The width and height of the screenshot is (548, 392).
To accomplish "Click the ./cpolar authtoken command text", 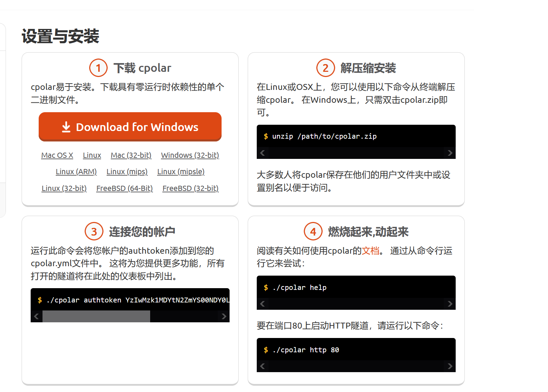I will click(x=138, y=300).
